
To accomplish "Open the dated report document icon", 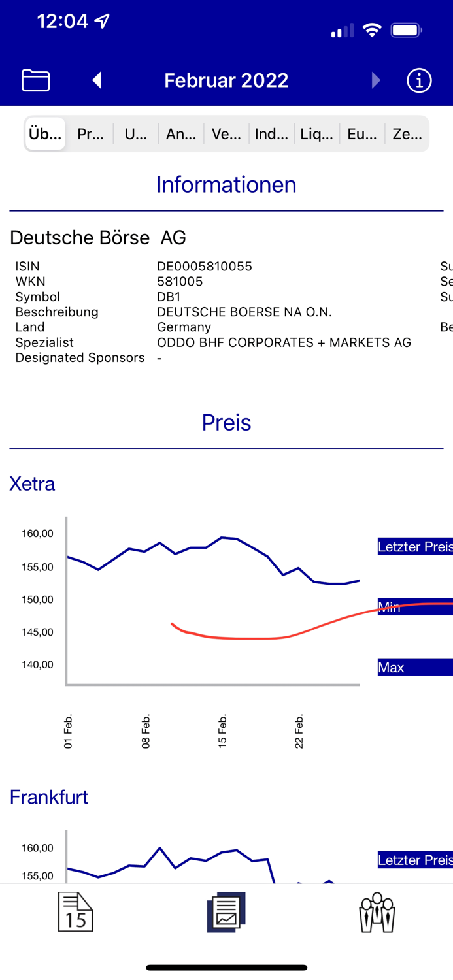I will [75, 912].
